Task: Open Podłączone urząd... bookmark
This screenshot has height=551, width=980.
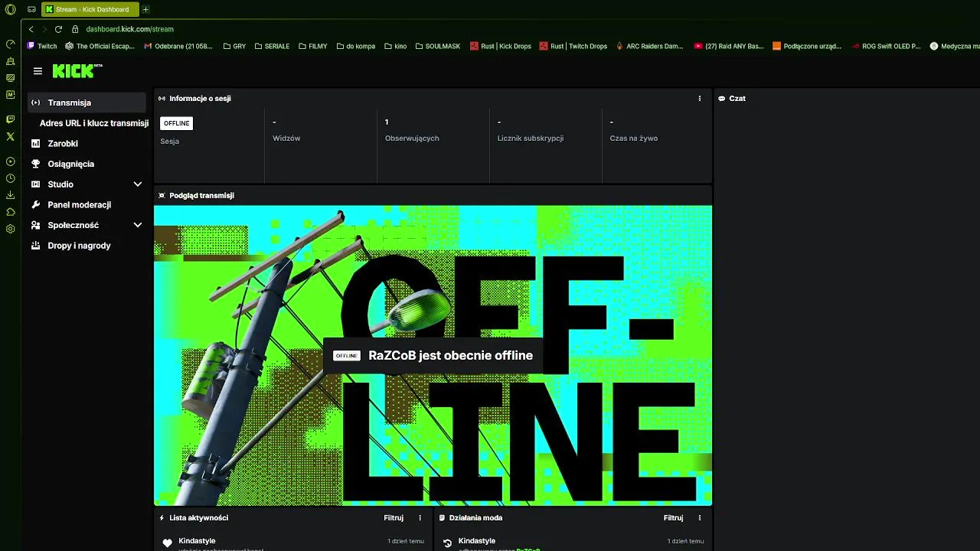Action: pyautogui.click(x=807, y=46)
